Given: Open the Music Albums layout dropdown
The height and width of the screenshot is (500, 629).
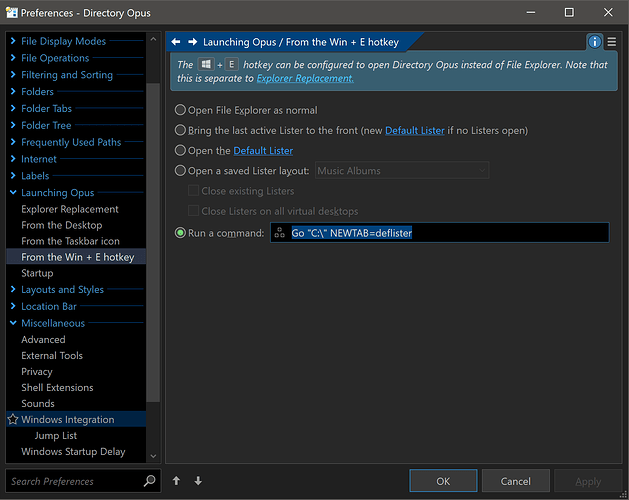Looking at the screenshot, I should pyautogui.click(x=402, y=171).
